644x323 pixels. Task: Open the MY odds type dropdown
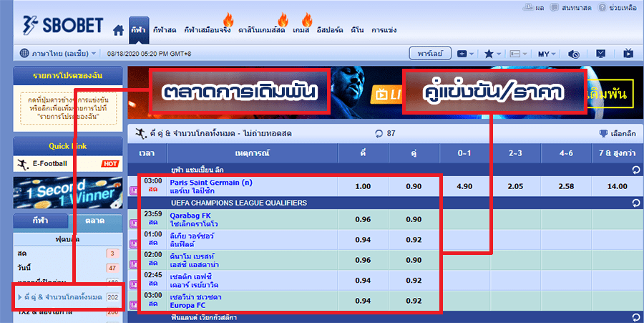(547, 54)
